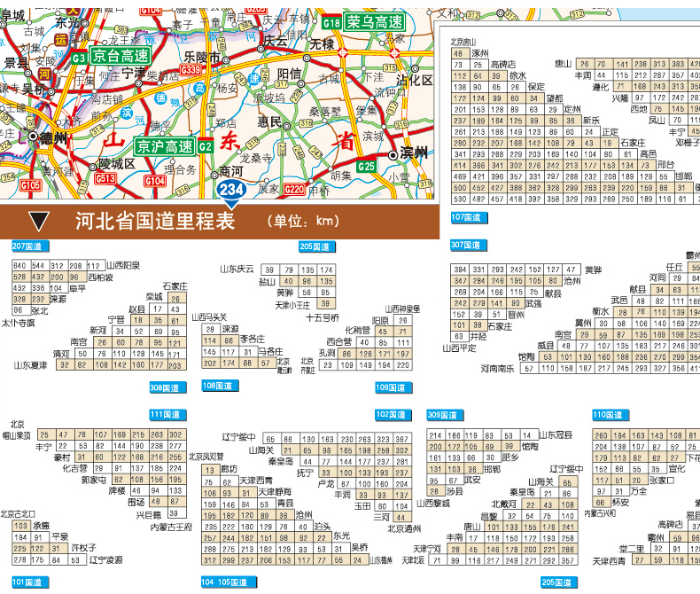700x594 pixels.
Task: Click the red G220 road shield
Action: click(295, 189)
